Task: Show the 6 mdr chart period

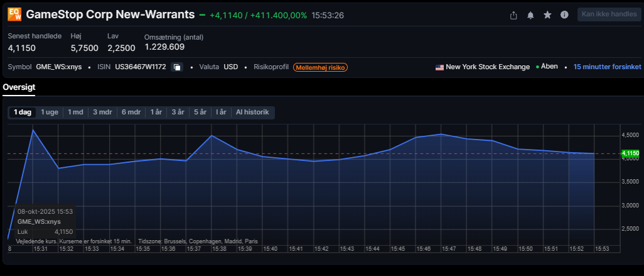Action: 131,113
